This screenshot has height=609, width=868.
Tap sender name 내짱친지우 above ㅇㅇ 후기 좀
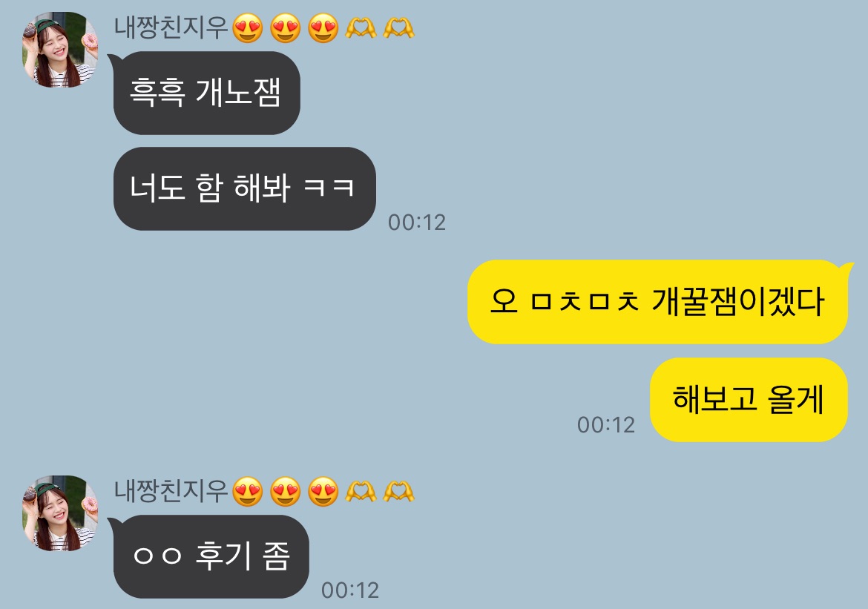pyautogui.click(x=171, y=491)
